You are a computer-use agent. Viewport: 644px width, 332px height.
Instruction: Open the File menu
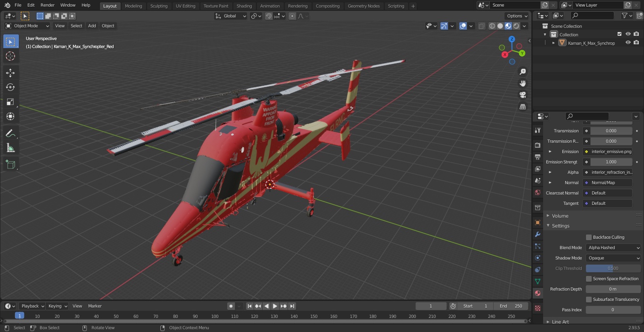(x=18, y=5)
